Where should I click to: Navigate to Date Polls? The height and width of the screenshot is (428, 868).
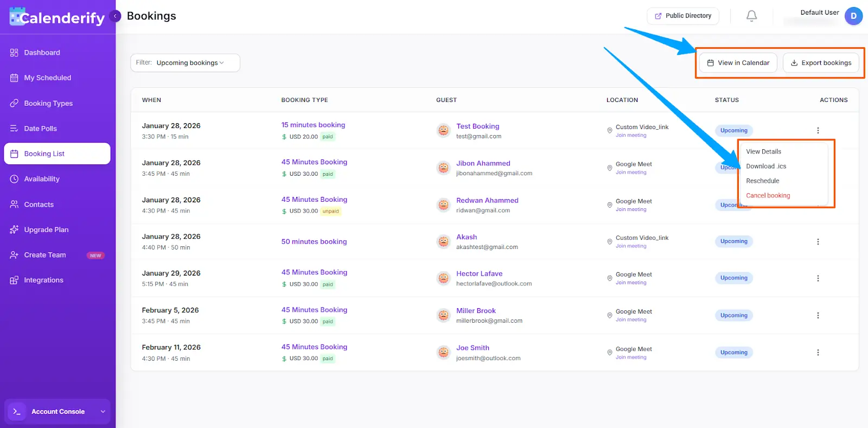click(58, 129)
